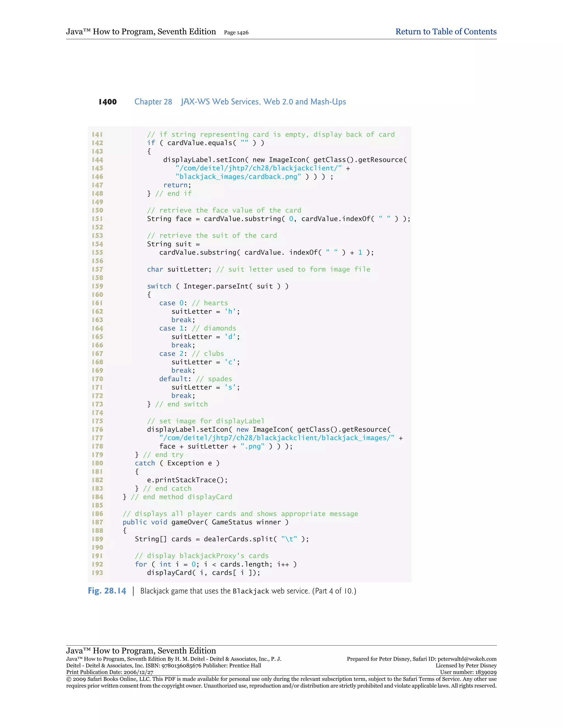Click the Fig. 28.14 figure label
563x728 pixels.
[107, 591]
